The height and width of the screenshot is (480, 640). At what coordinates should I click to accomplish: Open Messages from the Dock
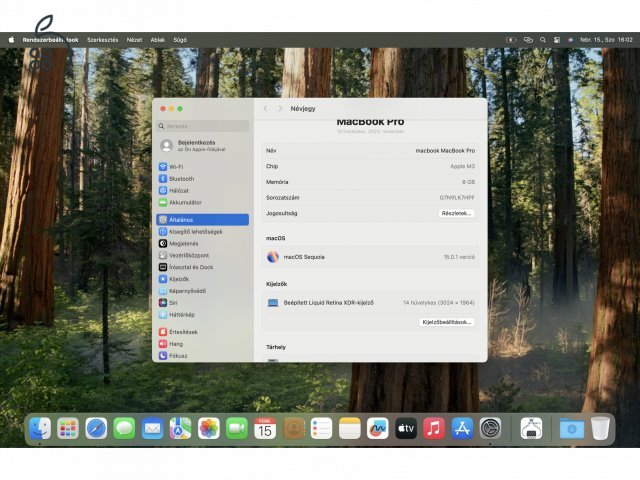(x=124, y=429)
